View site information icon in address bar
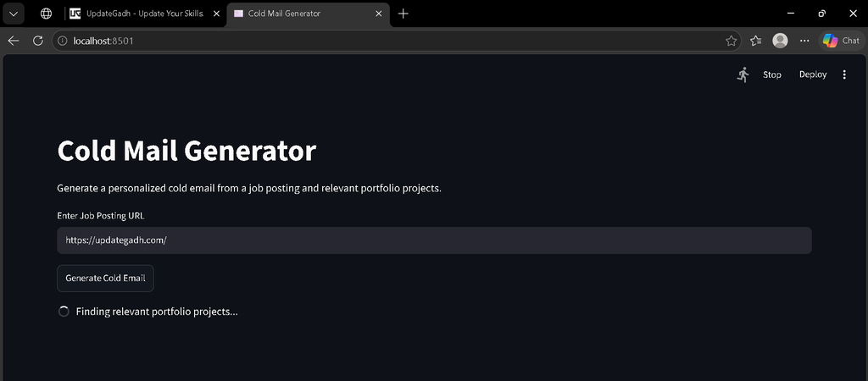Viewport: 868px width, 381px height. [63, 41]
